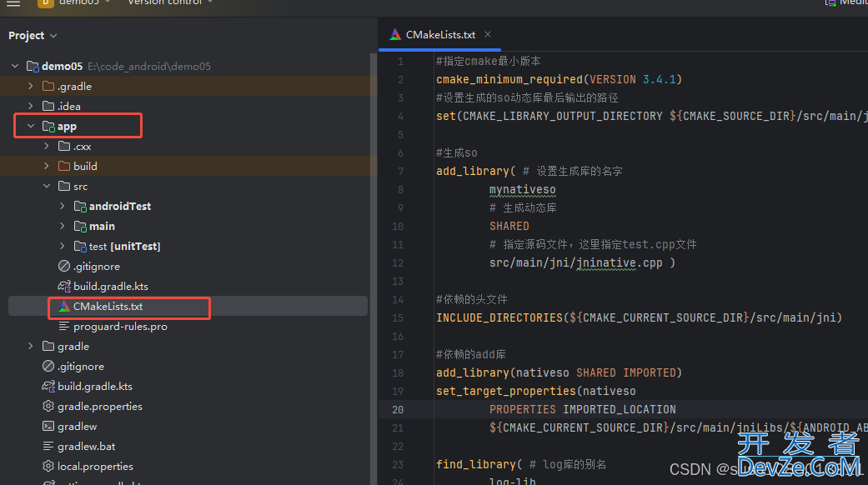
Task: Select the .idea folder icon
Action: coord(48,106)
